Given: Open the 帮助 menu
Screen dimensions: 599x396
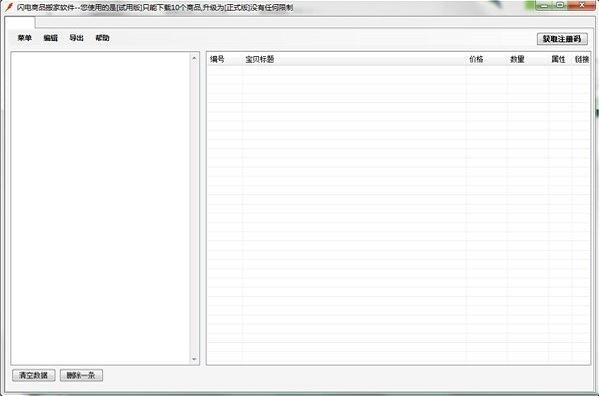Looking at the screenshot, I should (102, 38).
